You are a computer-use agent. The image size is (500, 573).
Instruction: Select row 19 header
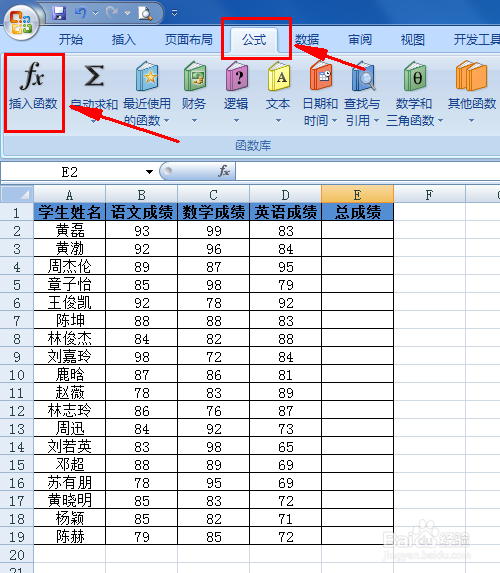coord(17,536)
